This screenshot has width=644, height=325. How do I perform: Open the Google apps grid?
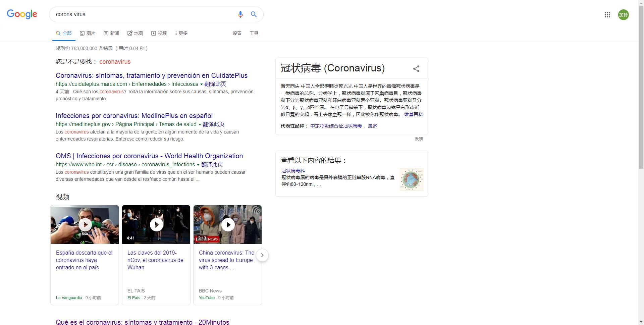pos(607,15)
